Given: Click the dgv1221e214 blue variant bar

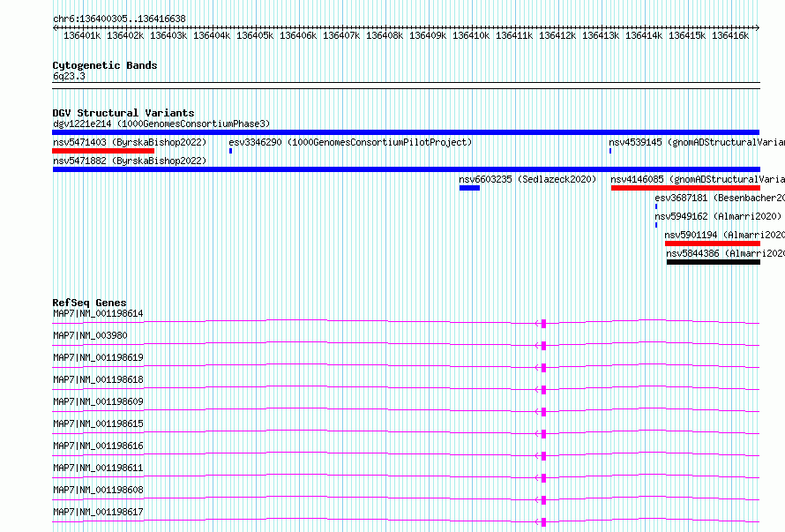Looking at the screenshot, I should click(x=406, y=132).
